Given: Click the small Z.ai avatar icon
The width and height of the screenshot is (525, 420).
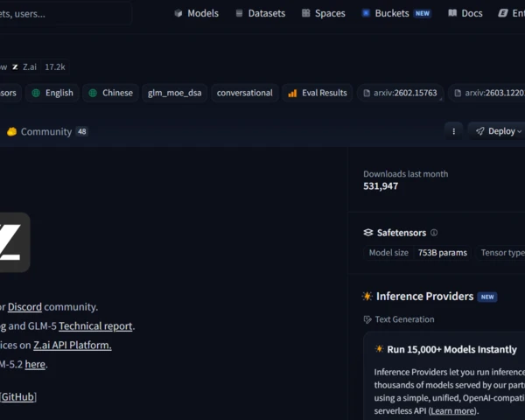Looking at the screenshot, I should click(x=15, y=67).
